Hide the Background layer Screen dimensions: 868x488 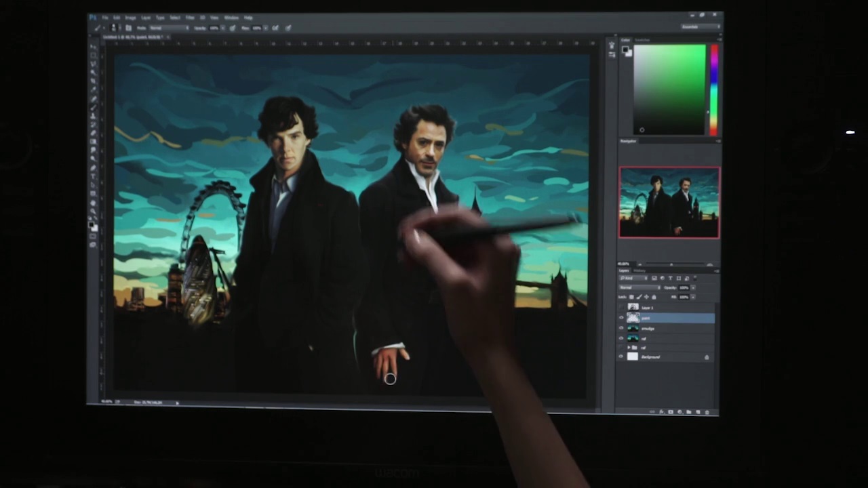point(621,356)
